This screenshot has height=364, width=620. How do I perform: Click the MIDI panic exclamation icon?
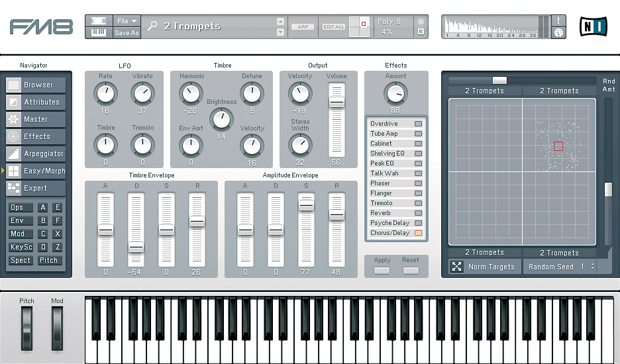559,21
